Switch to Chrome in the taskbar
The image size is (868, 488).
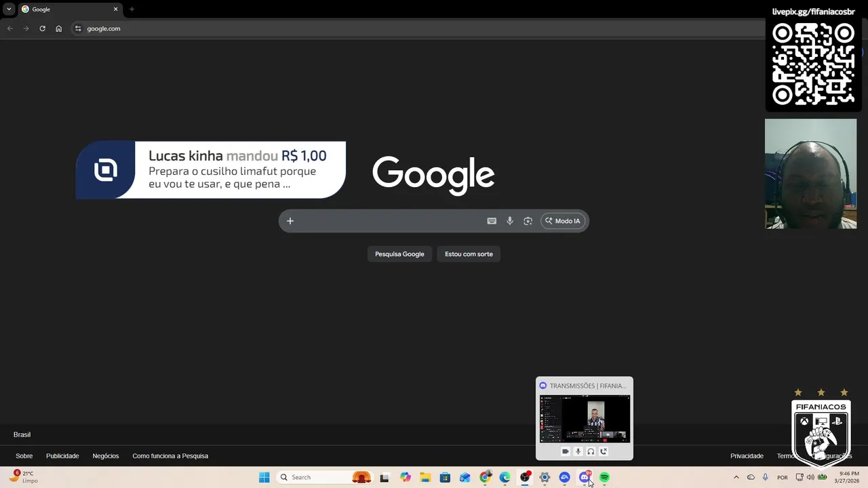pyautogui.click(x=485, y=477)
